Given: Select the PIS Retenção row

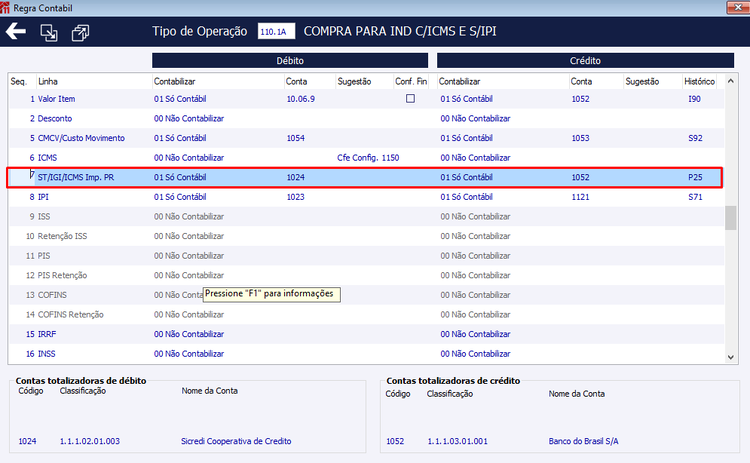Looking at the screenshot, I should tap(366, 276).
